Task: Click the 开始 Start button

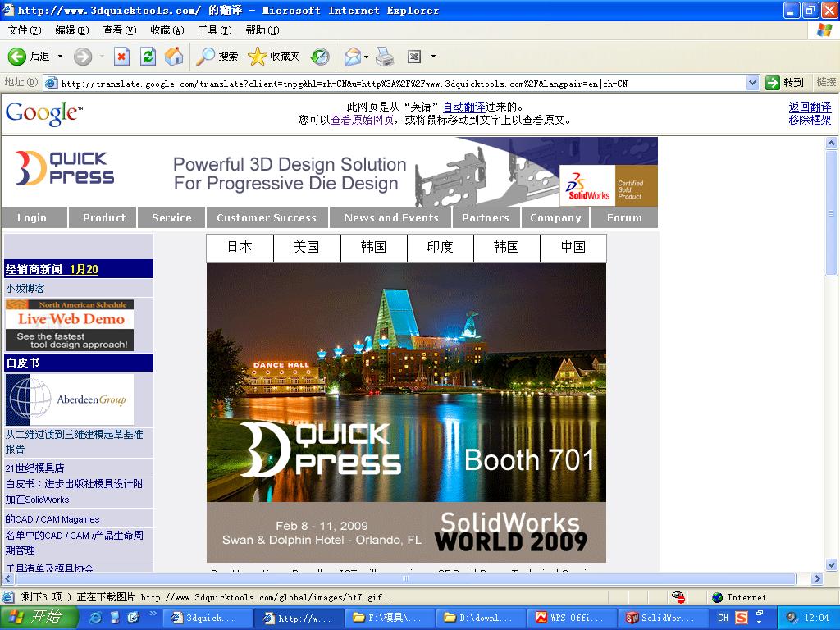Action: point(38,618)
